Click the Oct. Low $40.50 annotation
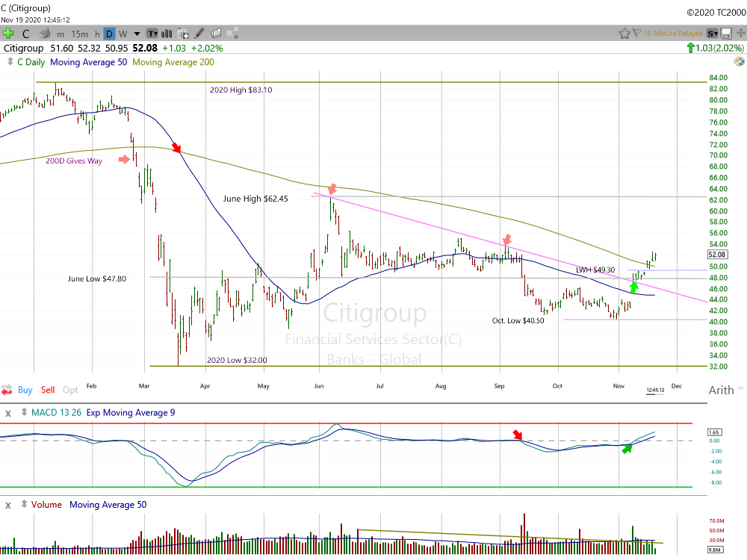Viewport: 747px width, 560px height. [x=518, y=320]
